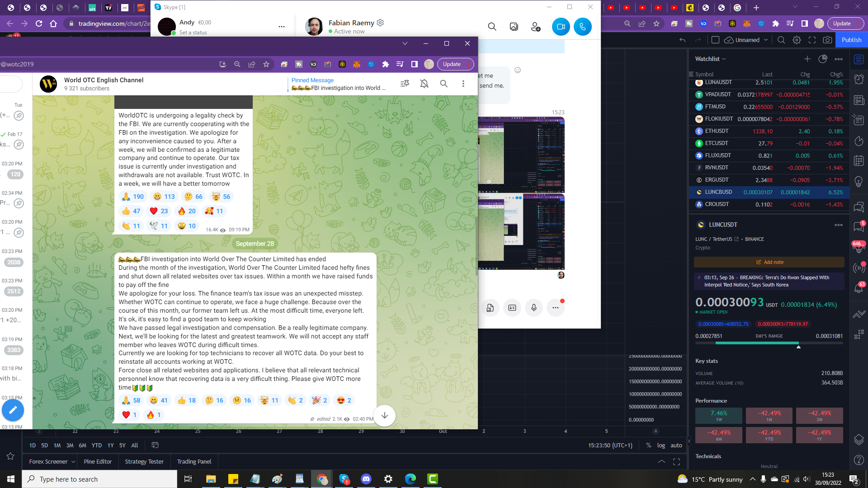This screenshot has height=488, width=868.
Task: Select ETHUSDT row in watchlist
Action: pyautogui.click(x=769, y=131)
